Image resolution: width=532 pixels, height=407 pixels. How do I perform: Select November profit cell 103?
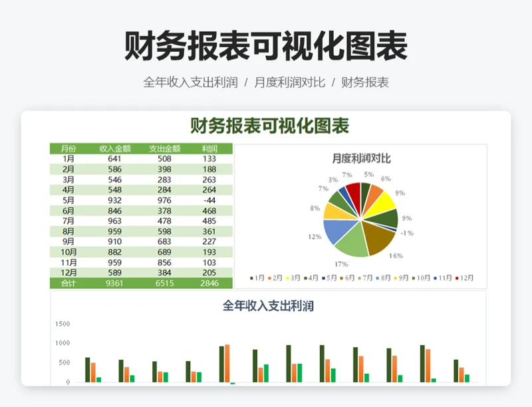tap(209, 263)
